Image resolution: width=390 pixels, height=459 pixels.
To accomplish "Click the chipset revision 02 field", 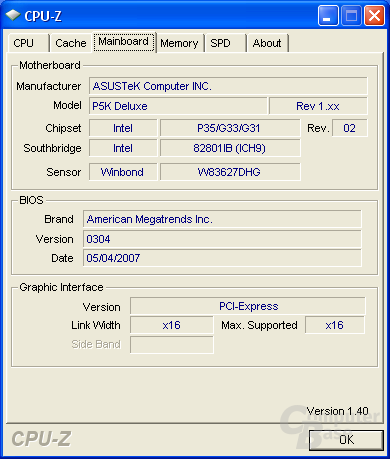I will coord(350,128).
